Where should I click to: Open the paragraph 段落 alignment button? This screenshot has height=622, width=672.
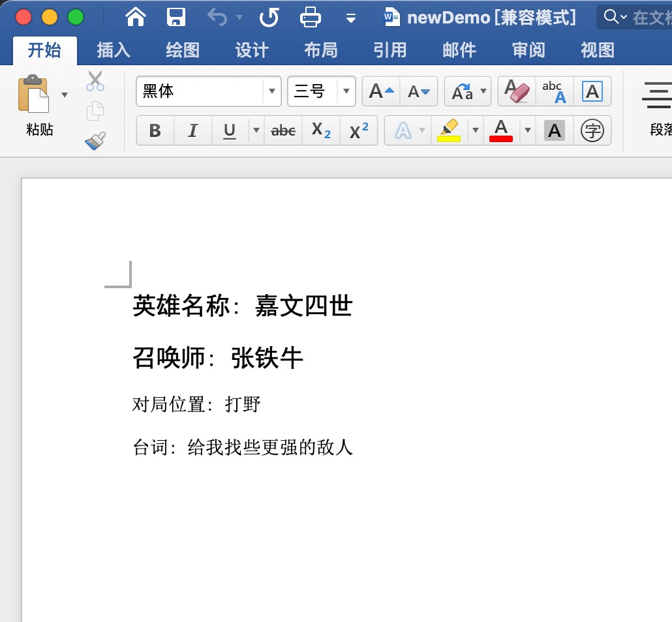pos(658,109)
